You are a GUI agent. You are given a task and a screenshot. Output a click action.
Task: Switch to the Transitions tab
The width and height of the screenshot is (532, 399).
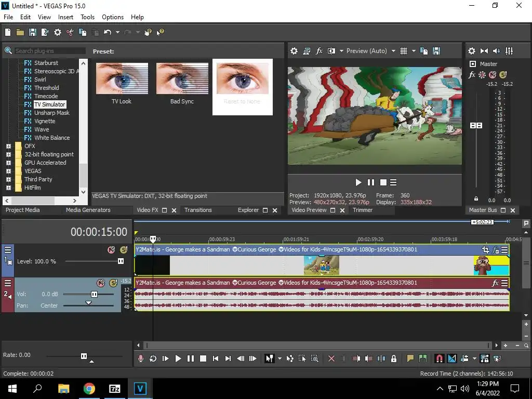(x=198, y=210)
